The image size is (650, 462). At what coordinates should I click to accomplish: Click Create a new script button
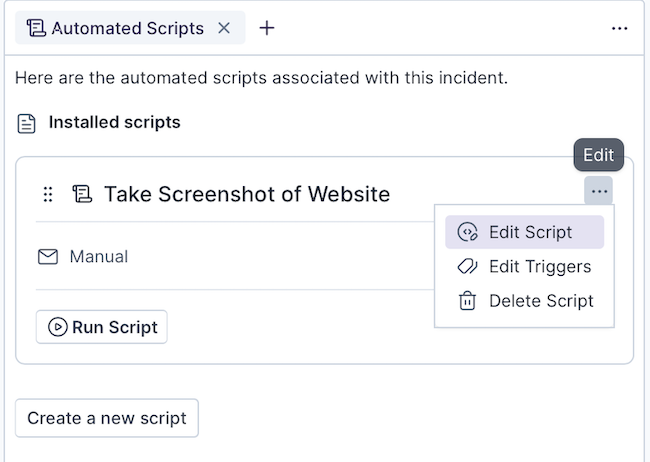pyautogui.click(x=107, y=418)
